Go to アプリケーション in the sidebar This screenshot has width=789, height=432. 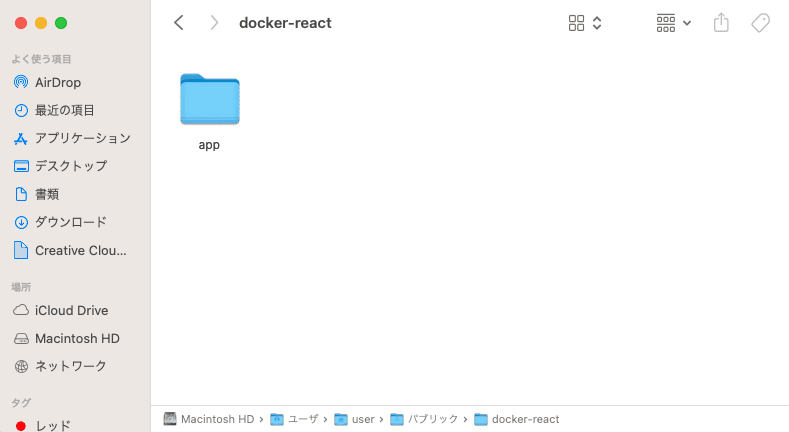coord(82,138)
